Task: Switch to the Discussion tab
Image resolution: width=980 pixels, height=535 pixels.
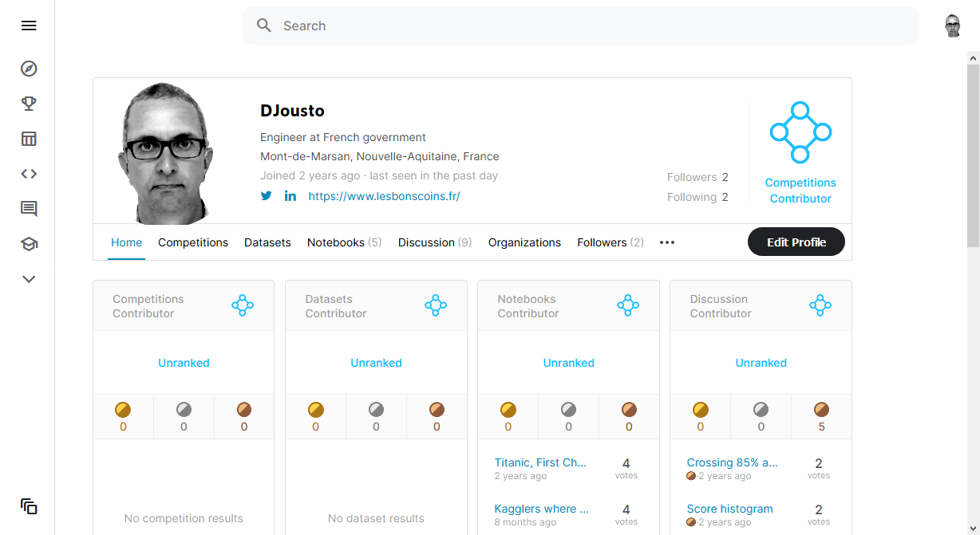Action: (435, 242)
